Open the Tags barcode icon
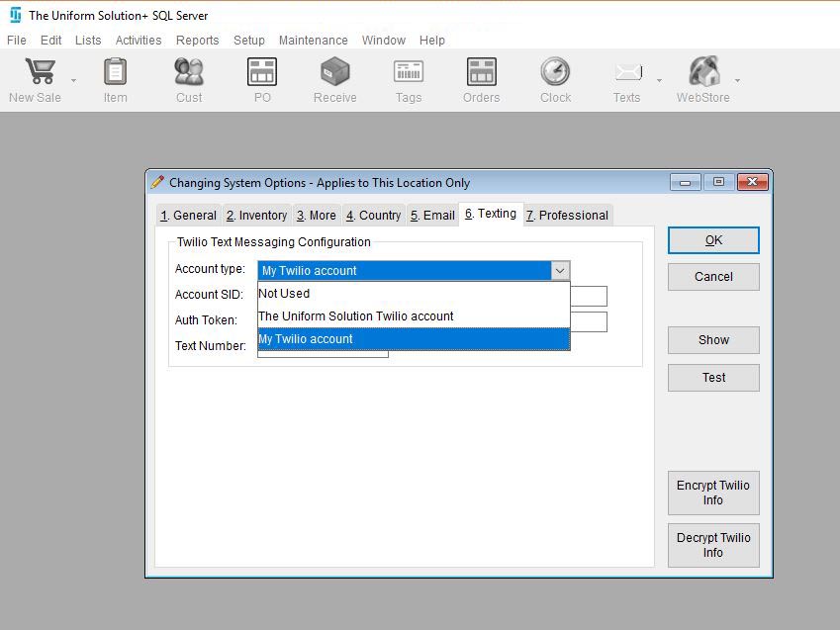Viewport: 840px width, 630px height. [409, 71]
